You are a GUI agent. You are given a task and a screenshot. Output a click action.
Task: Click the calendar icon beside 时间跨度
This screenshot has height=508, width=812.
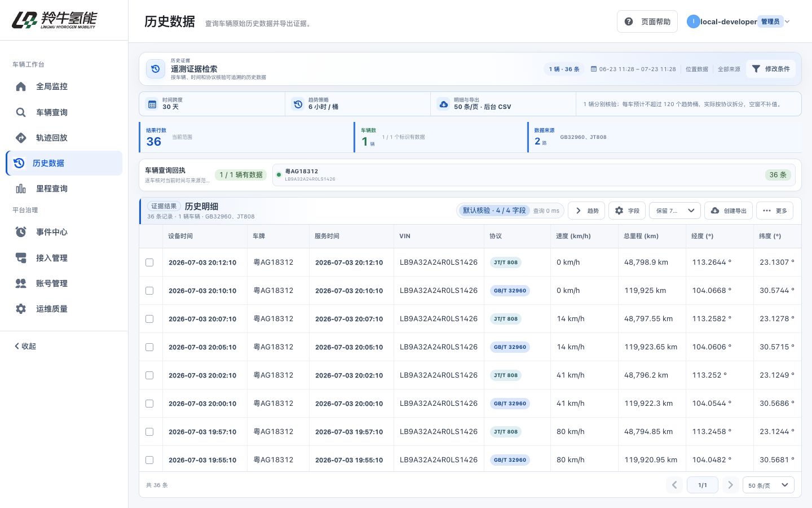(152, 104)
